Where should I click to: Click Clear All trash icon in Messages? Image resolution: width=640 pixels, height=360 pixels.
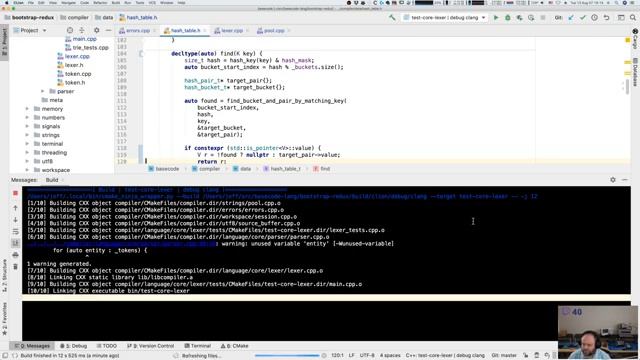(x=16, y=267)
